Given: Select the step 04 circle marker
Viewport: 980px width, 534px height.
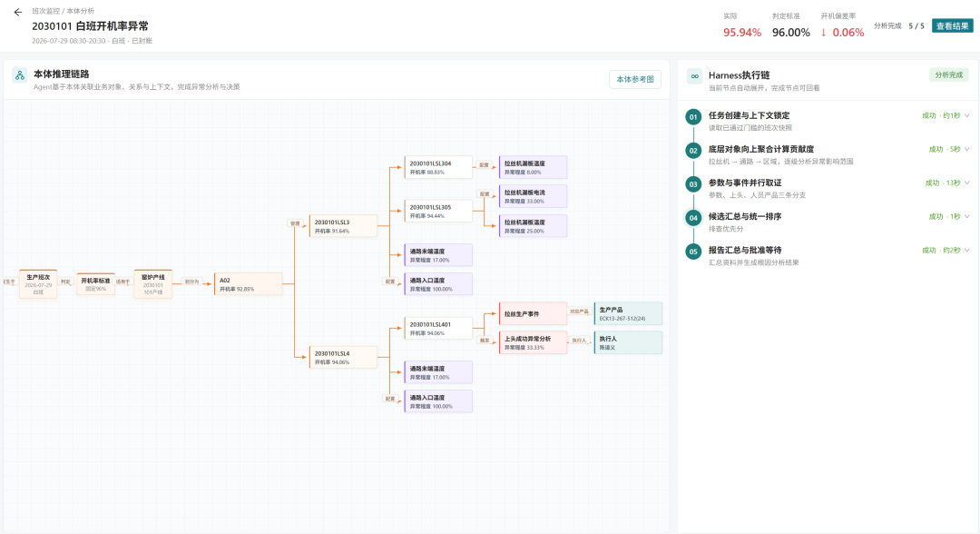Looking at the screenshot, I should click(693, 218).
